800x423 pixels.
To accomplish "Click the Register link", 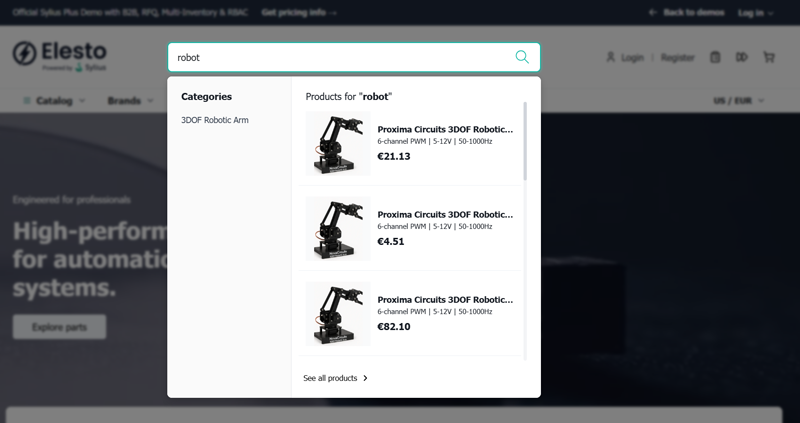I will 677,57.
